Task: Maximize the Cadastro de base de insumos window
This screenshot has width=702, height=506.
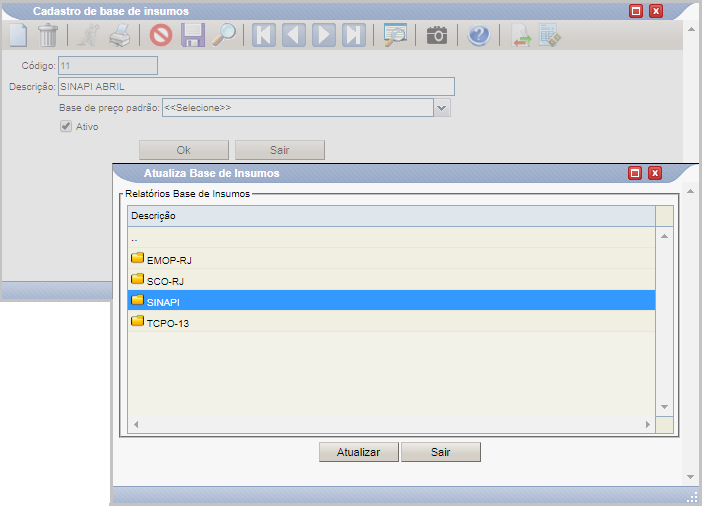Action: tap(636, 11)
